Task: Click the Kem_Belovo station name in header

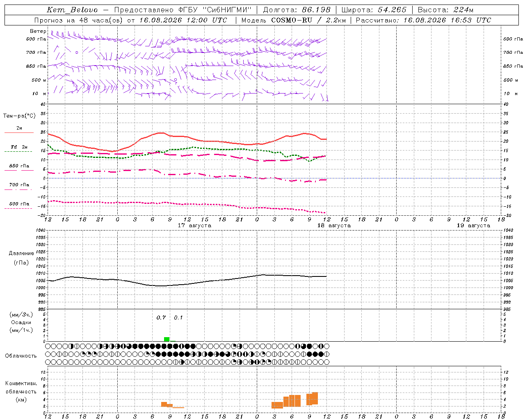Action: 72,10
